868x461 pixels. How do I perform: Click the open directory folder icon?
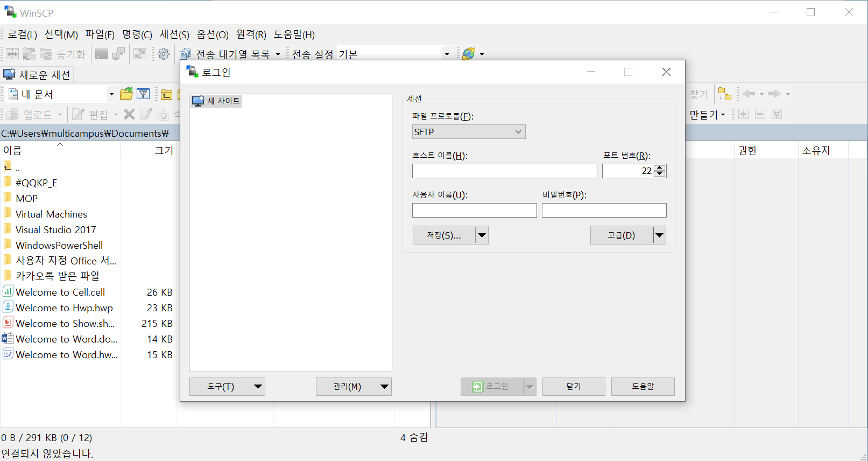126,94
